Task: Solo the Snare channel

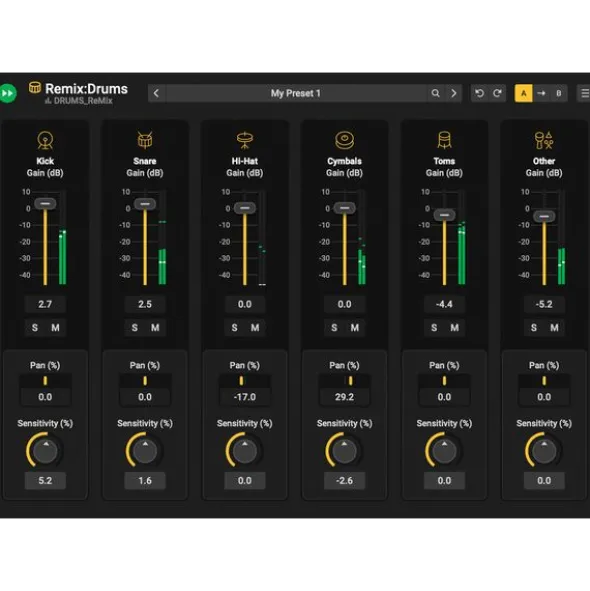Action: coord(135,328)
